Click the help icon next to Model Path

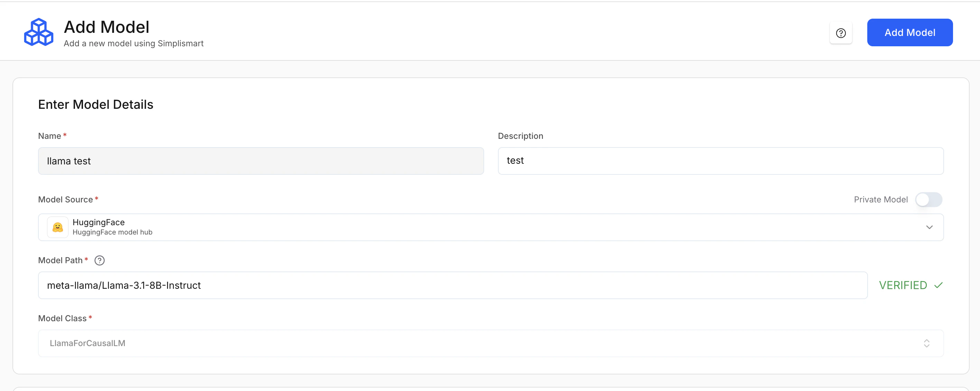click(x=100, y=260)
